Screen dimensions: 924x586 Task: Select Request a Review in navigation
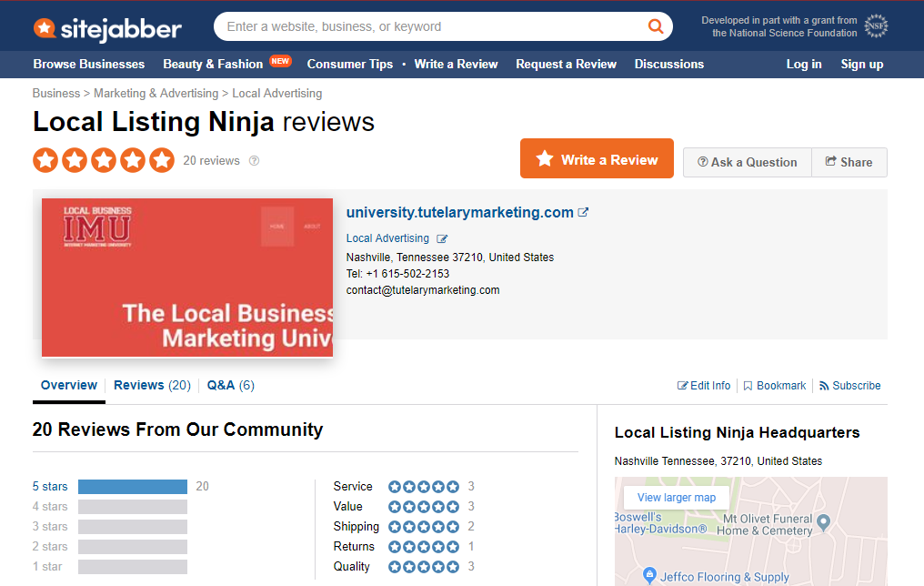(x=567, y=65)
